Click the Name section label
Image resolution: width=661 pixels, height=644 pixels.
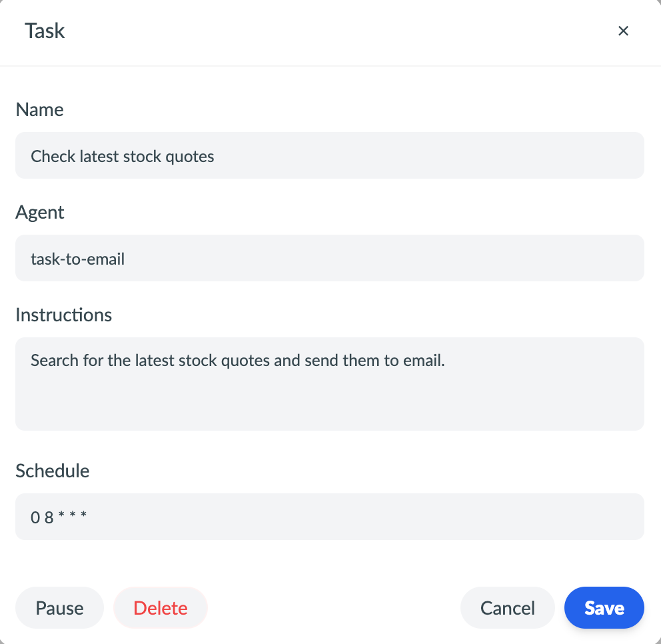(x=39, y=109)
